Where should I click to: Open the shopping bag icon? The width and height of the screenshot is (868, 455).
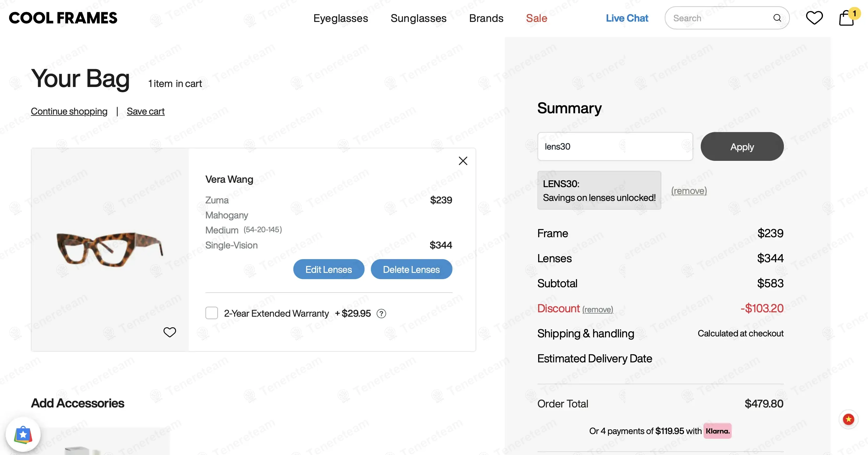coord(846,18)
